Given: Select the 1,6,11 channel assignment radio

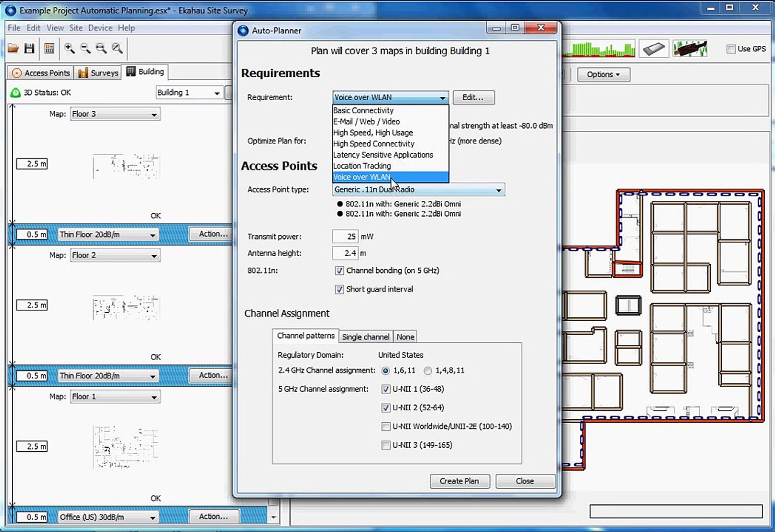Looking at the screenshot, I should tap(386, 370).
